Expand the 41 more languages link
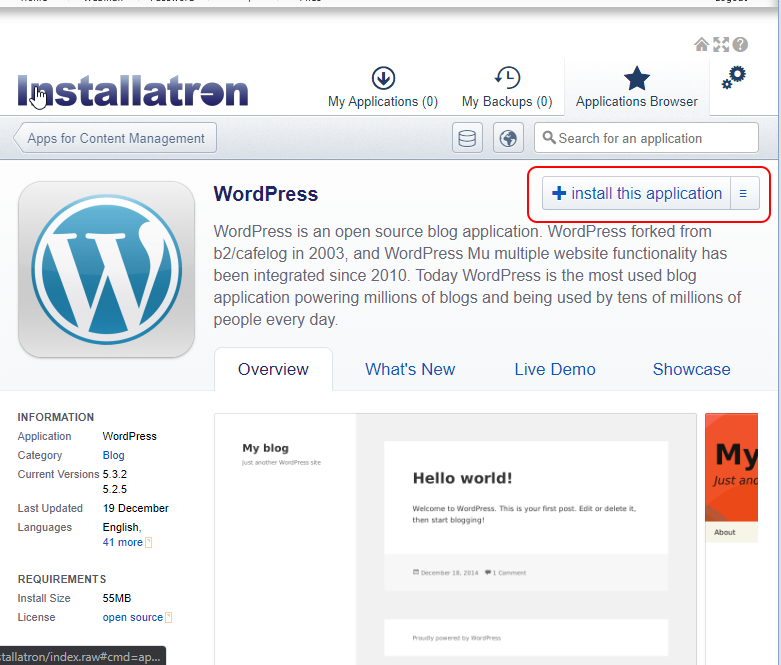The width and height of the screenshot is (781, 665). 123,542
